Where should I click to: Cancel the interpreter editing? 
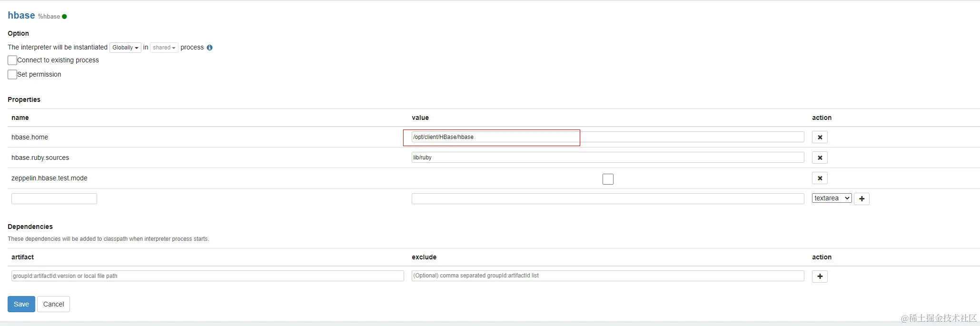pos(53,304)
